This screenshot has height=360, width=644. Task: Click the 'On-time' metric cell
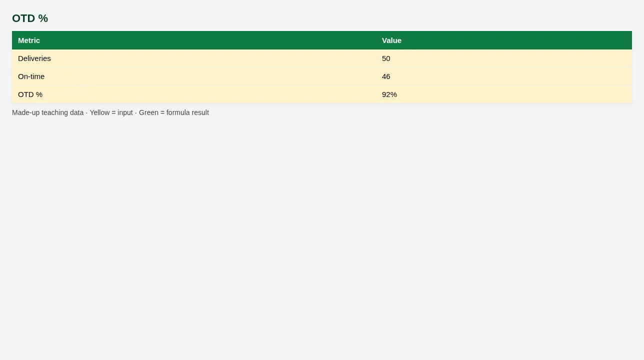click(x=194, y=76)
